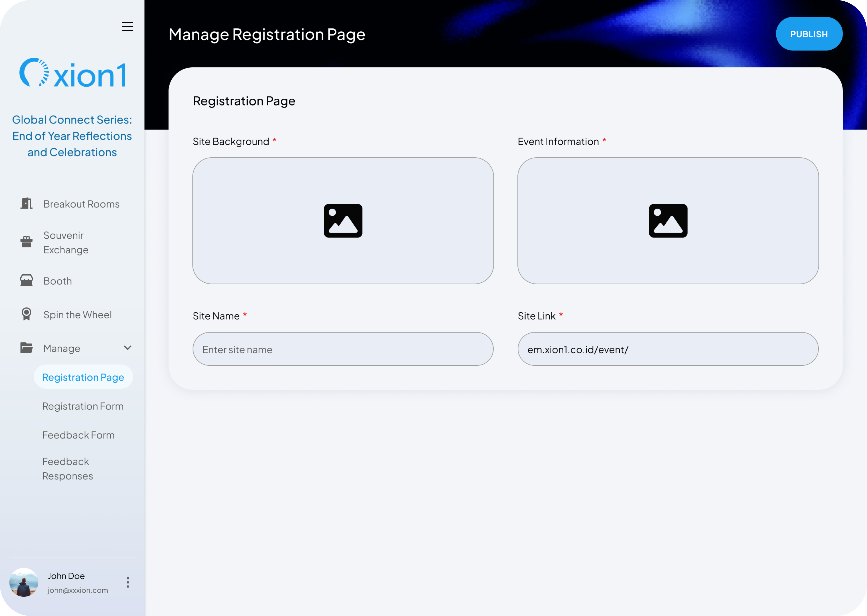The height and width of the screenshot is (616, 867).
Task: Click the Site Background upload area
Action: [343, 221]
